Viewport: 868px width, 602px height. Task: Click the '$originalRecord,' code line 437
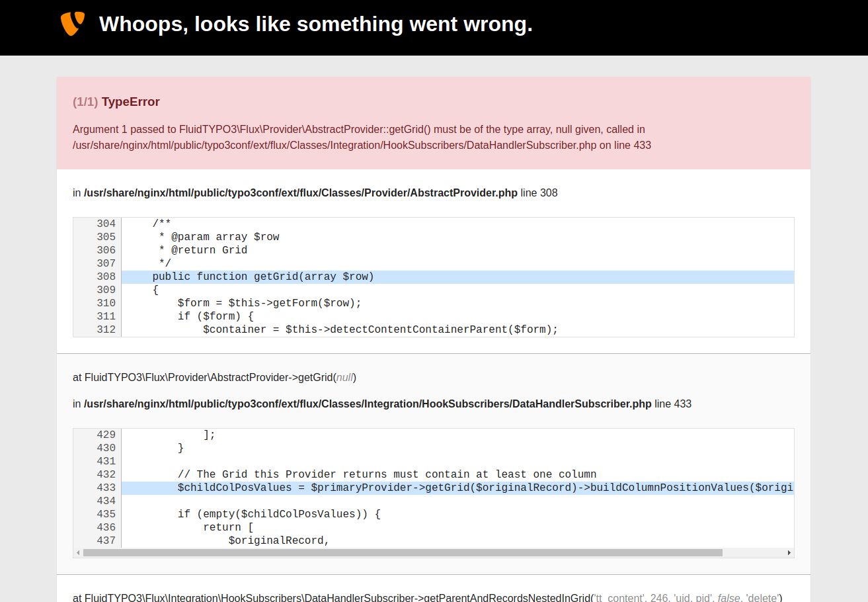pos(279,540)
